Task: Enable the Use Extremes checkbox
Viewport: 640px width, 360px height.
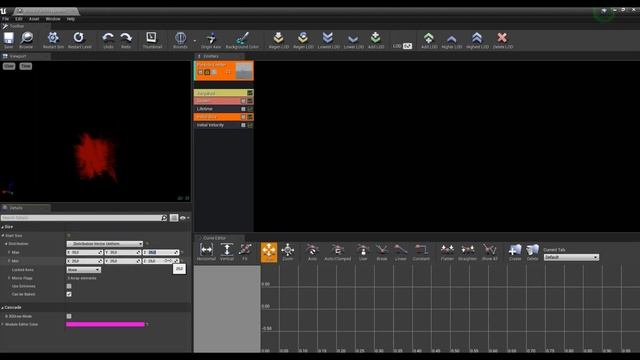Action: point(69,286)
